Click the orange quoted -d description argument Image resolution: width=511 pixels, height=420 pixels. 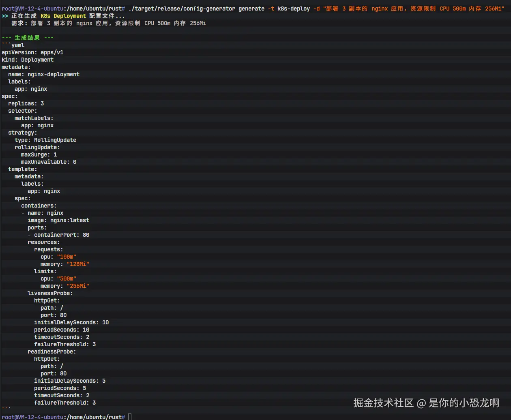point(414,9)
